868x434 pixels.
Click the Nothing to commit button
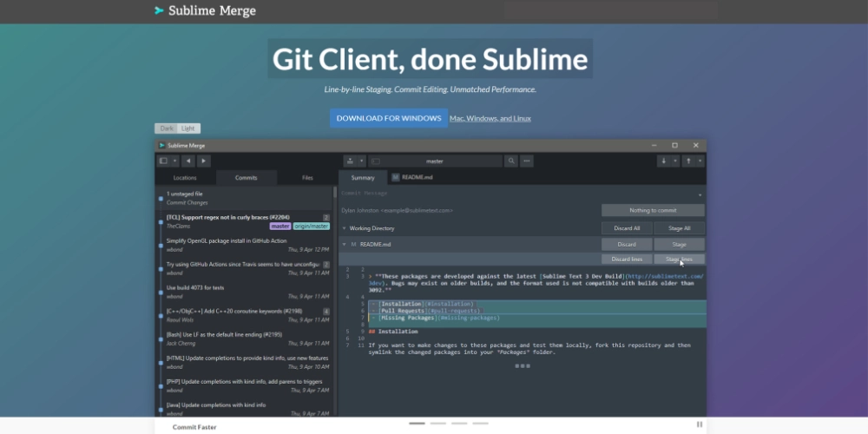[x=653, y=210]
